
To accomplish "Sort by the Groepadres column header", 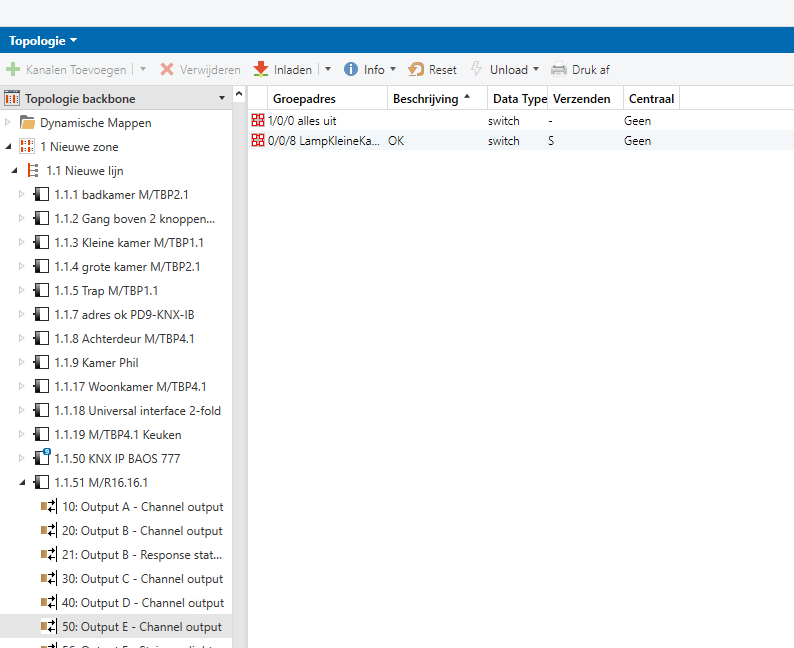I will point(304,99).
